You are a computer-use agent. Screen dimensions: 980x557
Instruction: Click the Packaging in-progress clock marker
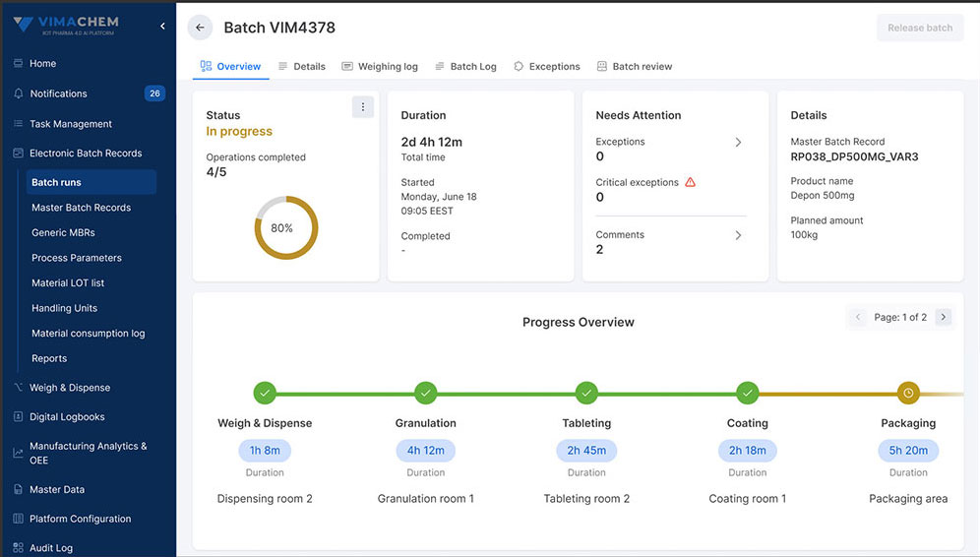(908, 393)
